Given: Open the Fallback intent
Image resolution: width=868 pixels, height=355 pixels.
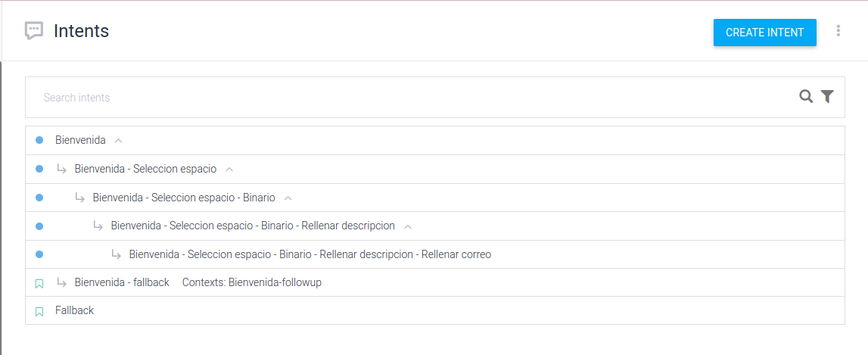Looking at the screenshot, I should (74, 310).
